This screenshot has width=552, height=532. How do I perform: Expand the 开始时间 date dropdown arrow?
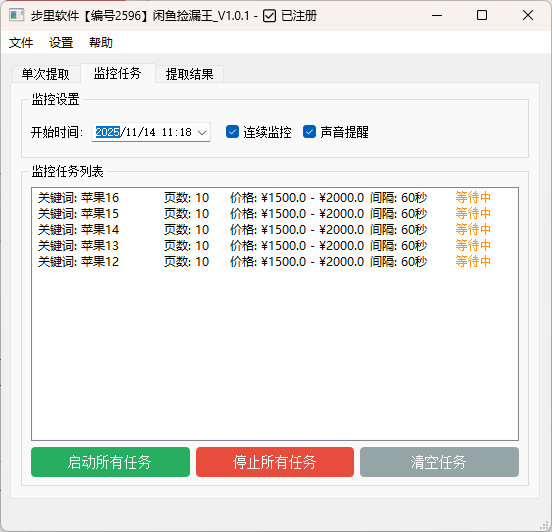tap(202, 133)
